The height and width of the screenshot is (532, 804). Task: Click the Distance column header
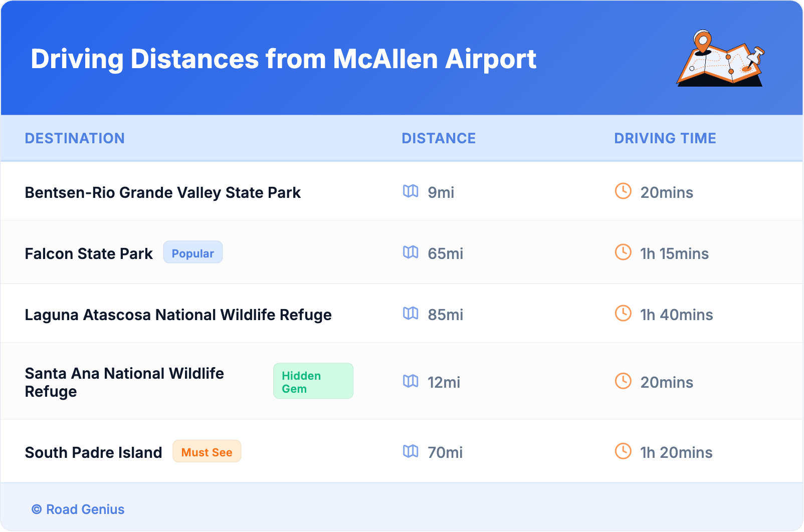(439, 138)
